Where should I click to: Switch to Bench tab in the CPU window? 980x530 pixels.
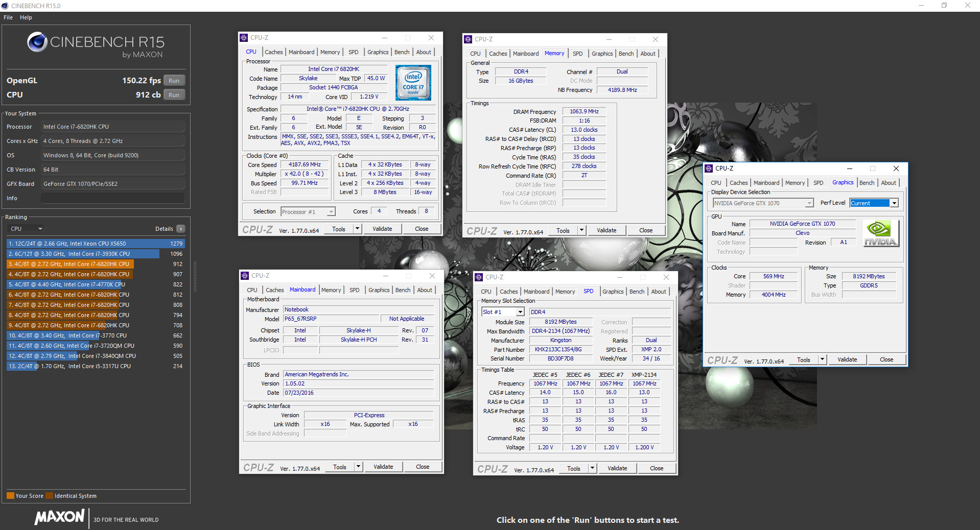tap(402, 52)
